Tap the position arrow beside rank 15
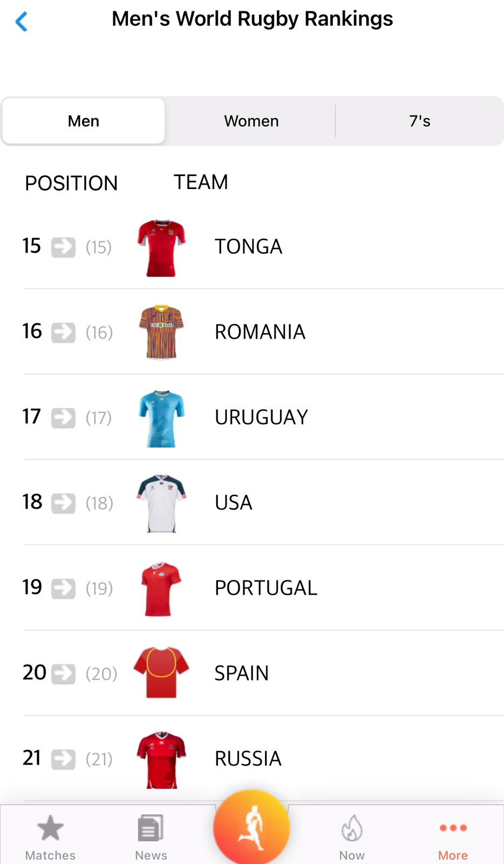This screenshot has width=504, height=864. coord(63,247)
